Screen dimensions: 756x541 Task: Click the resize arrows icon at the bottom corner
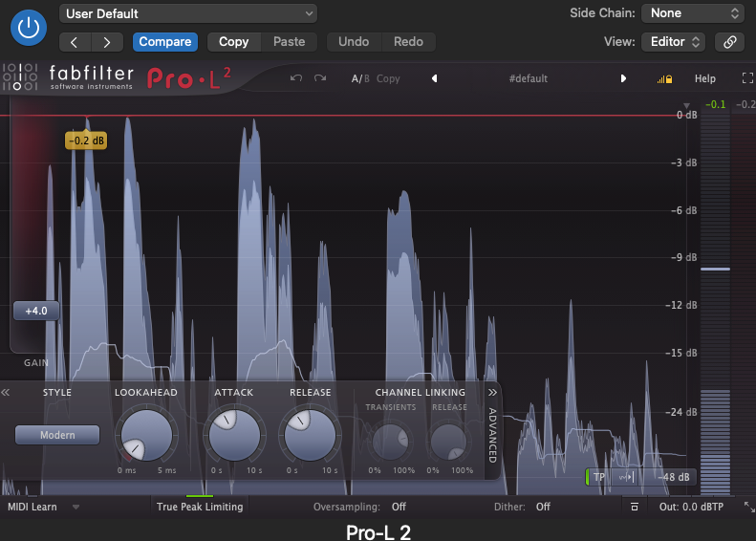[749, 507]
